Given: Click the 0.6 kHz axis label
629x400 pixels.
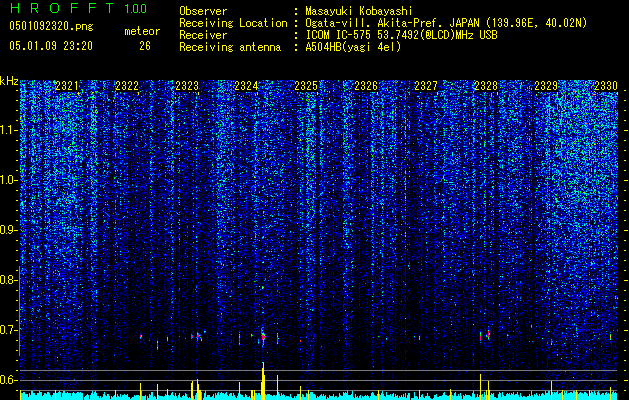Looking at the screenshot, I should pos(9,380).
